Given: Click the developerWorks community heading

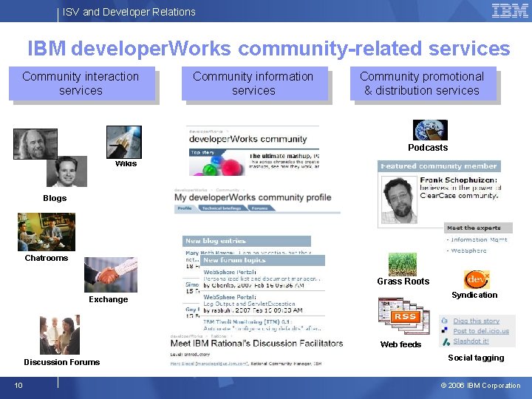Looking at the screenshot, I should [248, 139].
